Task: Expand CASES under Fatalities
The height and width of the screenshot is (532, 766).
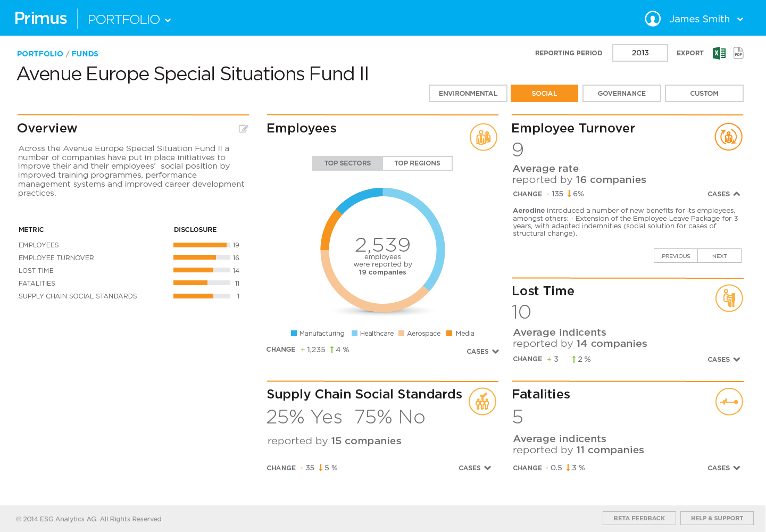Action: 724,468
